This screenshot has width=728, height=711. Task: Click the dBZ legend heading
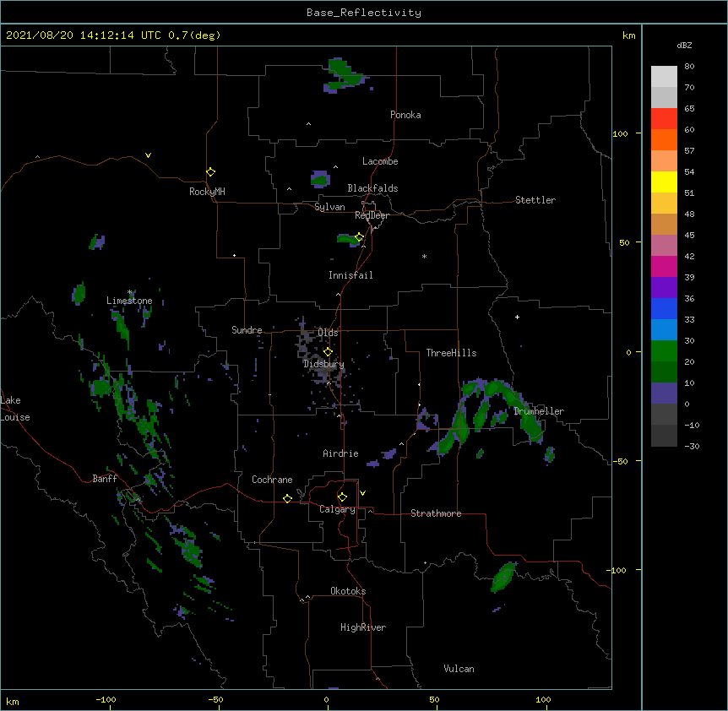coord(684,46)
